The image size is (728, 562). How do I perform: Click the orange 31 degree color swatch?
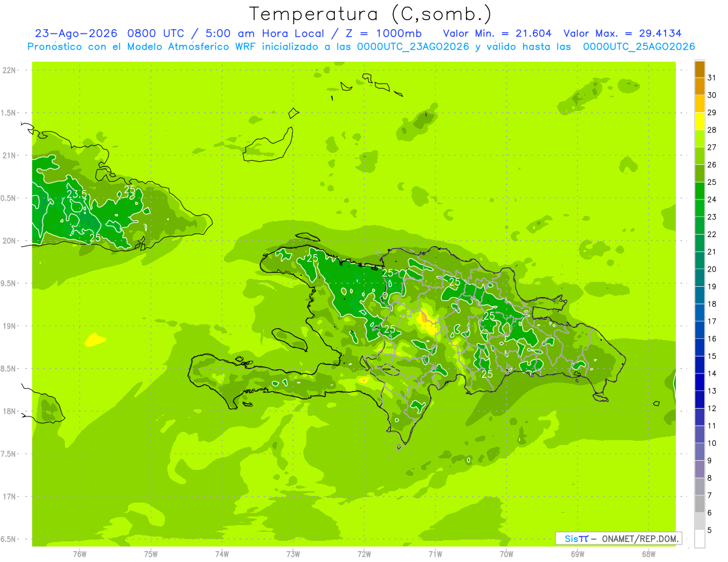click(x=699, y=69)
